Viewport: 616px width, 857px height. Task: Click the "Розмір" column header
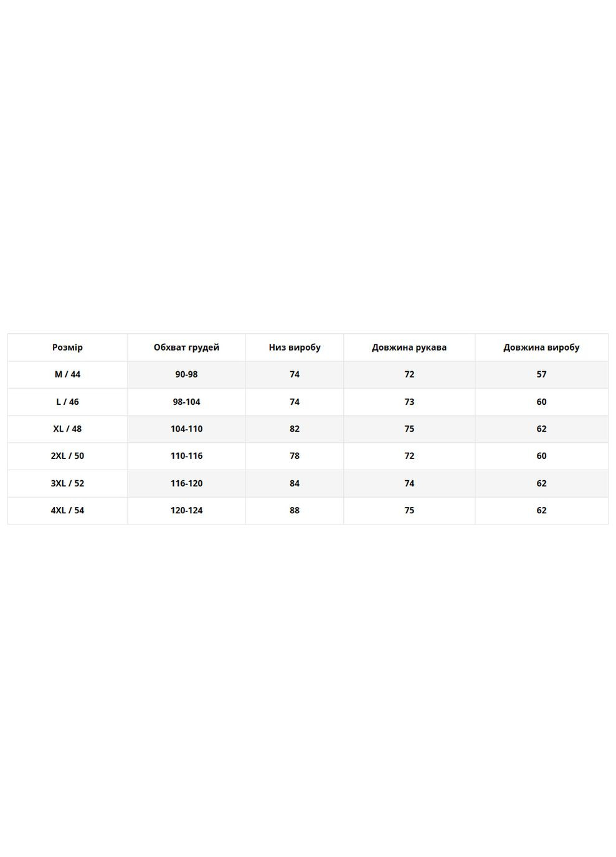pyautogui.click(x=67, y=348)
